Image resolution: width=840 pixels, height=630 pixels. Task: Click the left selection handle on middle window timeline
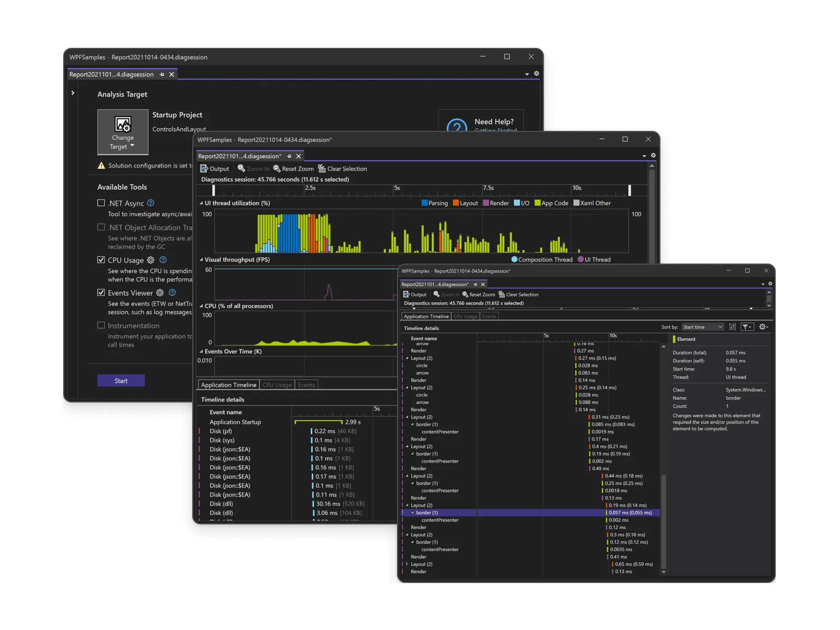(213, 190)
